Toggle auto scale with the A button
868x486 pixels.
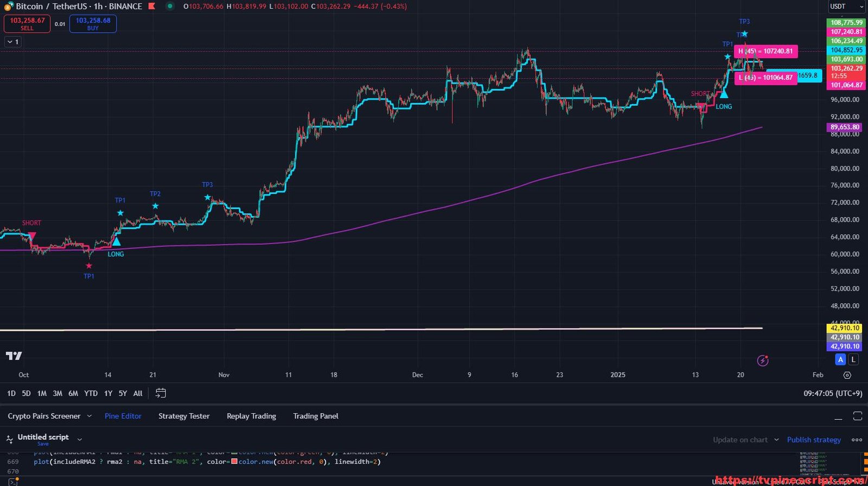tap(840, 359)
